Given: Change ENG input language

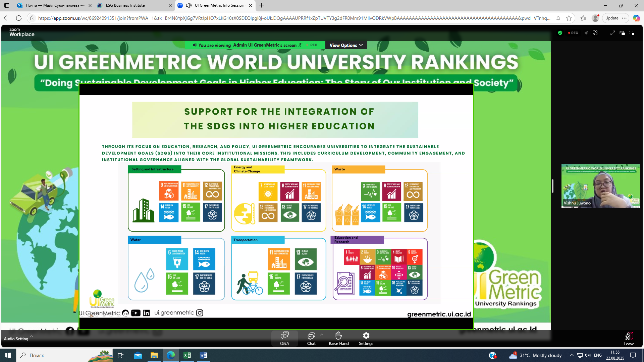Looking at the screenshot, I should coord(598,355).
